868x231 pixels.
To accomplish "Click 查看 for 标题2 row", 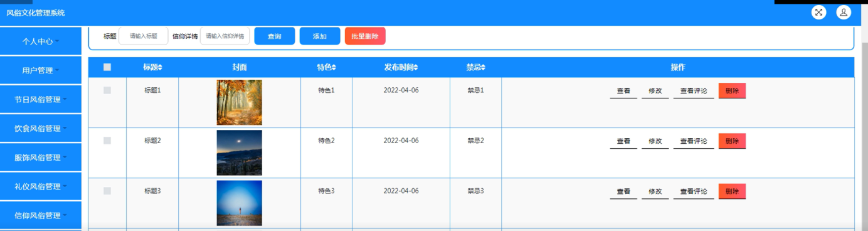I will click(623, 141).
